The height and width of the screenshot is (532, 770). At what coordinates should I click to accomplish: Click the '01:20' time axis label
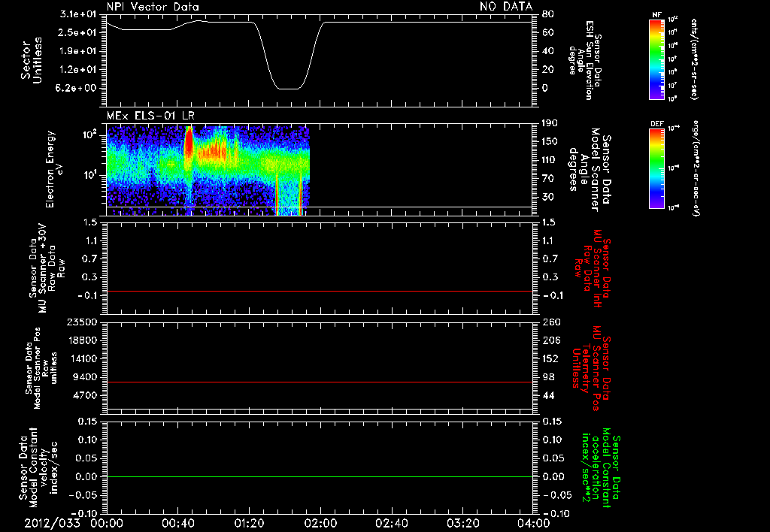[x=250, y=523]
